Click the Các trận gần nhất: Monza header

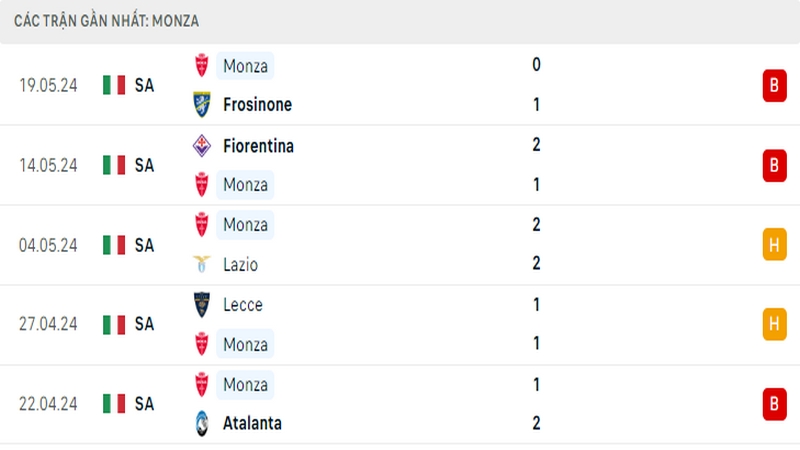107,21
